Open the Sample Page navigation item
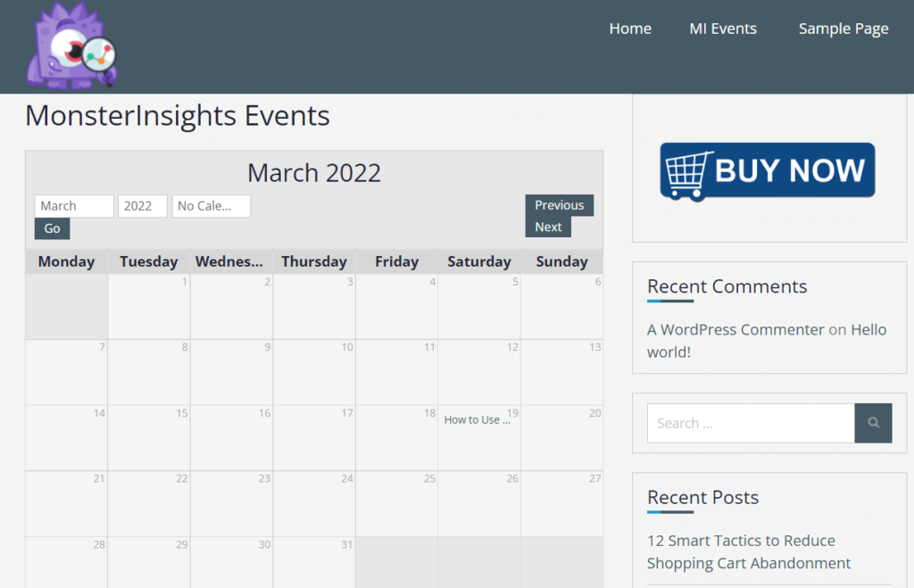914x588 pixels. [x=843, y=29]
